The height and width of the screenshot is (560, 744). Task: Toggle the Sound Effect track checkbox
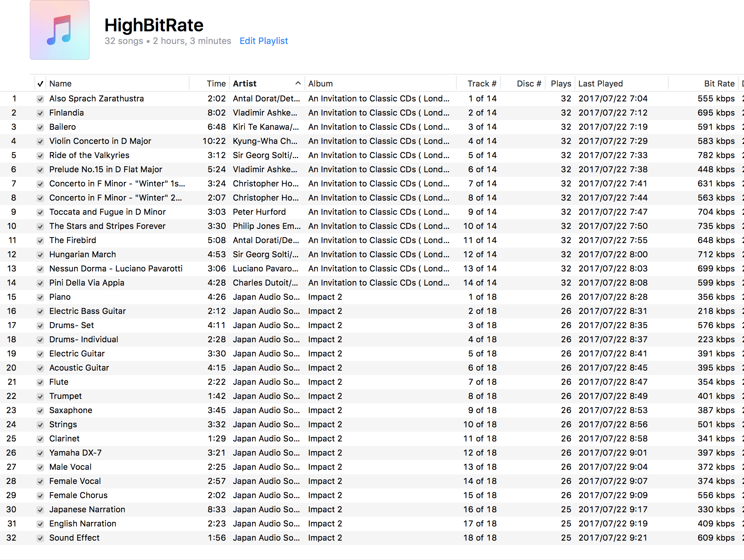tap(40, 538)
